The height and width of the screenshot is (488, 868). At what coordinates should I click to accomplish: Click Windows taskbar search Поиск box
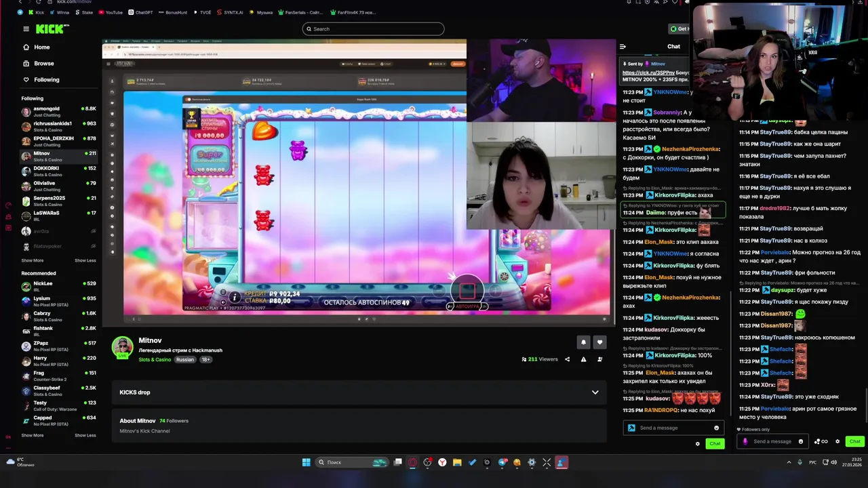click(353, 462)
